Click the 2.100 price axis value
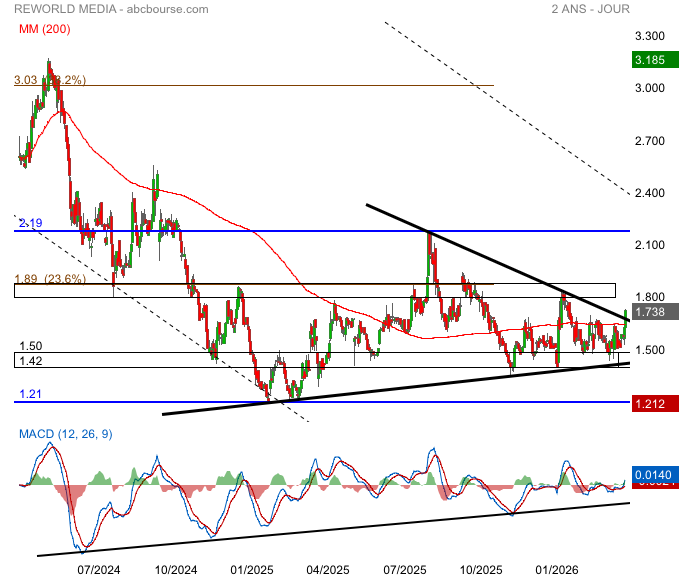 pyautogui.click(x=650, y=245)
